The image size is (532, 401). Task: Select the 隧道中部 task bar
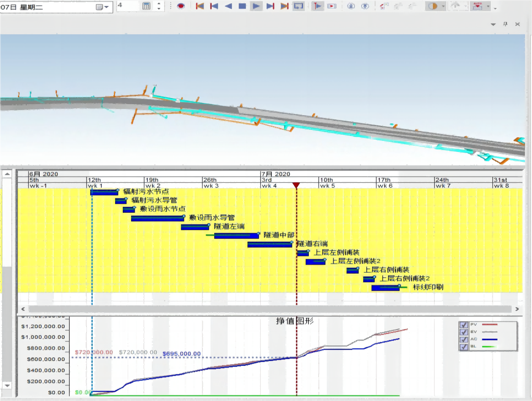[x=236, y=236]
